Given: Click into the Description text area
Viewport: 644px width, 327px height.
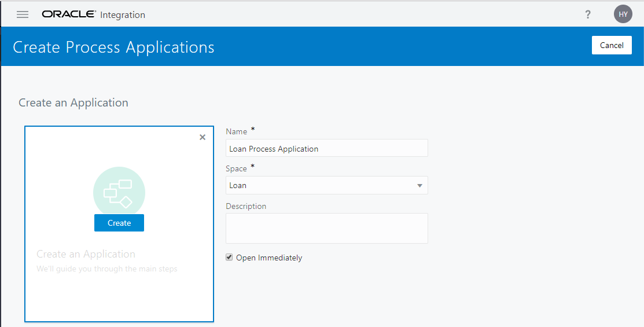Looking at the screenshot, I should click(326, 228).
